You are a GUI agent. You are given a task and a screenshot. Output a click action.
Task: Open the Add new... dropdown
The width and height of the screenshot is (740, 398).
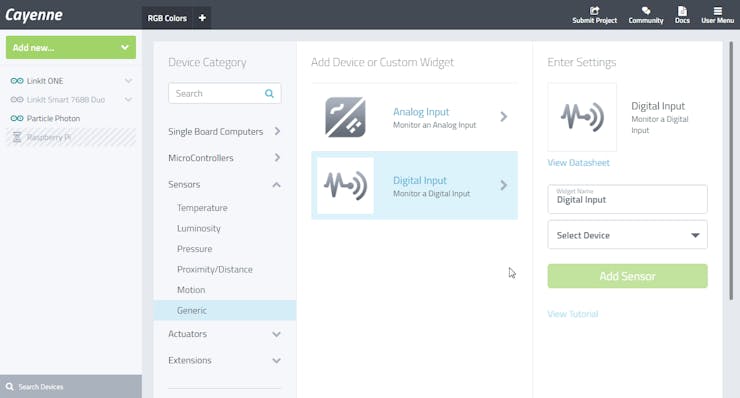71,48
